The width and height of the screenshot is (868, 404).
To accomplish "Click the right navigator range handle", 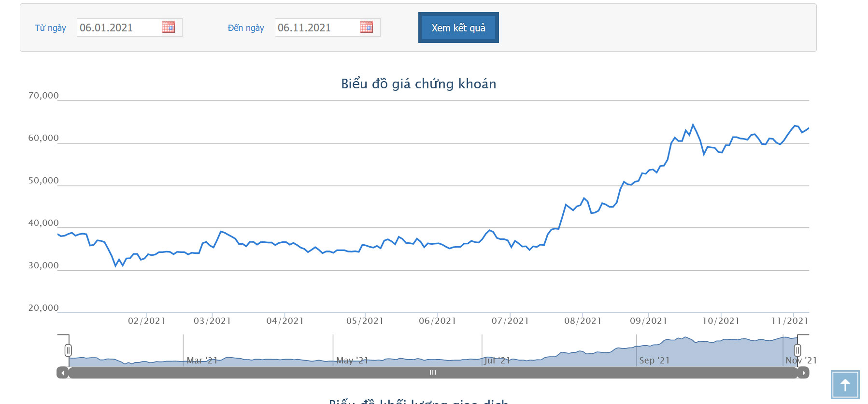I will click(797, 350).
